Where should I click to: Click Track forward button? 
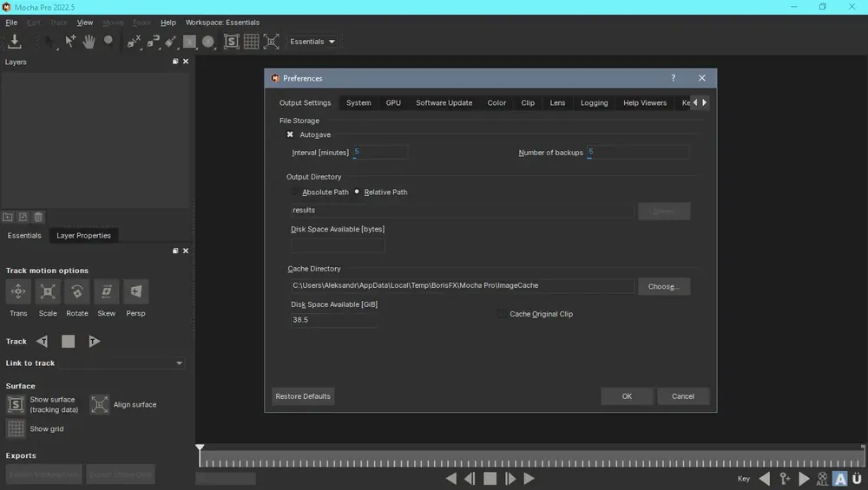[x=94, y=341]
